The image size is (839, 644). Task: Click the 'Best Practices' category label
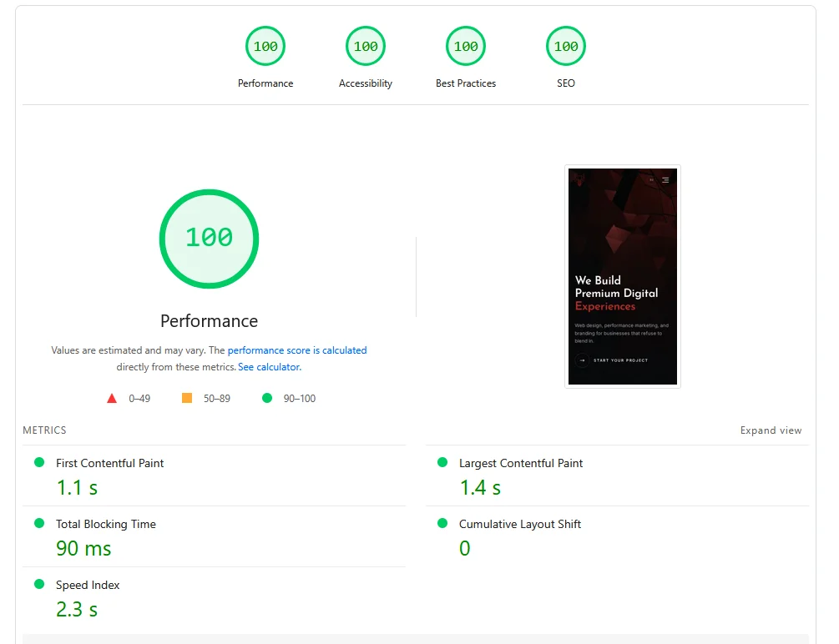466,83
